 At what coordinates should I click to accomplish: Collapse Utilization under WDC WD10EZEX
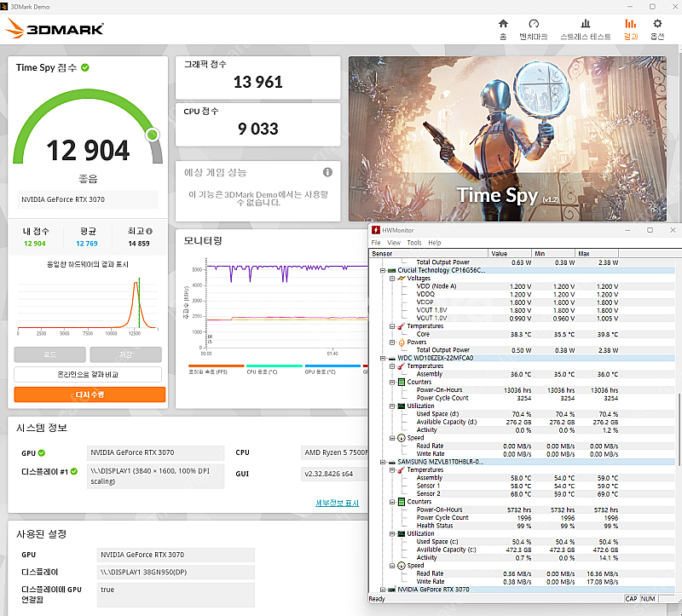click(392, 406)
